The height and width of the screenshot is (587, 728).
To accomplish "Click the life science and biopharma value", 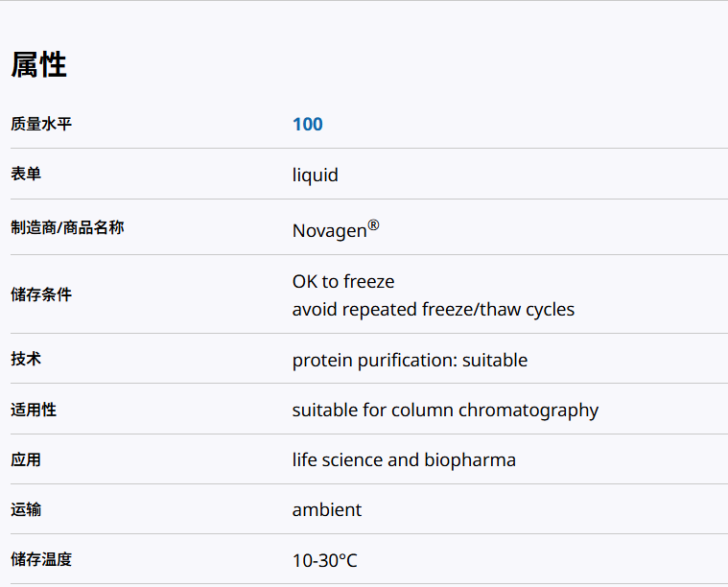I will coord(404,460).
